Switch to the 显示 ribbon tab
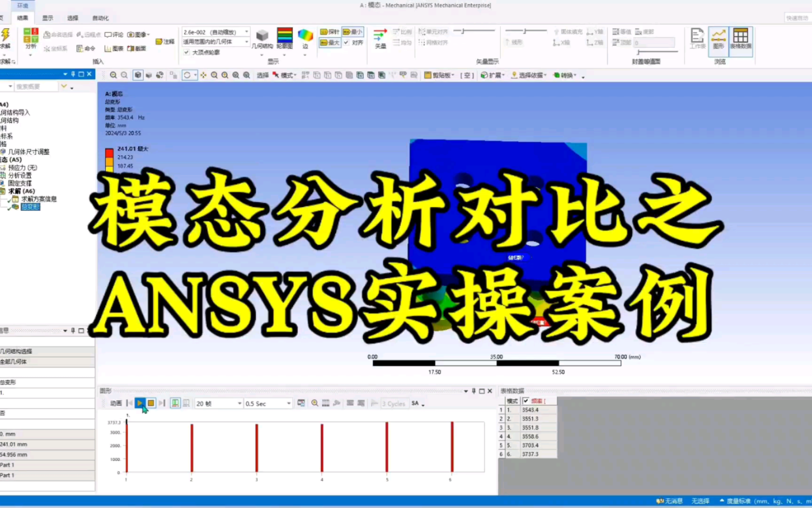The image size is (812, 508). pyautogui.click(x=47, y=18)
